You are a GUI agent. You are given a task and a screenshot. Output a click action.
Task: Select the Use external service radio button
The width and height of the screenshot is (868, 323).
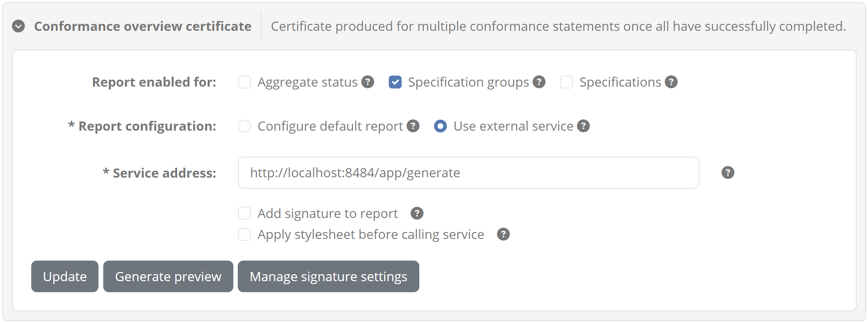[x=440, y=126]
